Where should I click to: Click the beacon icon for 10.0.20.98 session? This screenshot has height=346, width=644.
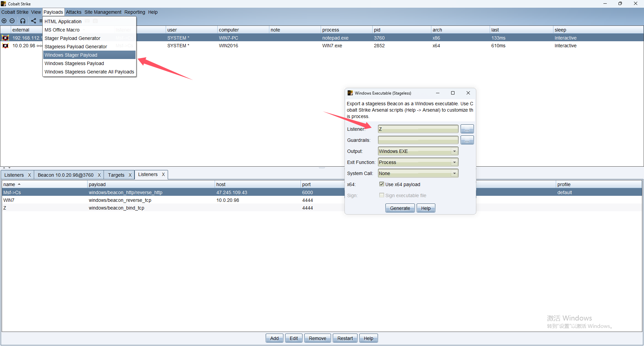pos(5,46)
